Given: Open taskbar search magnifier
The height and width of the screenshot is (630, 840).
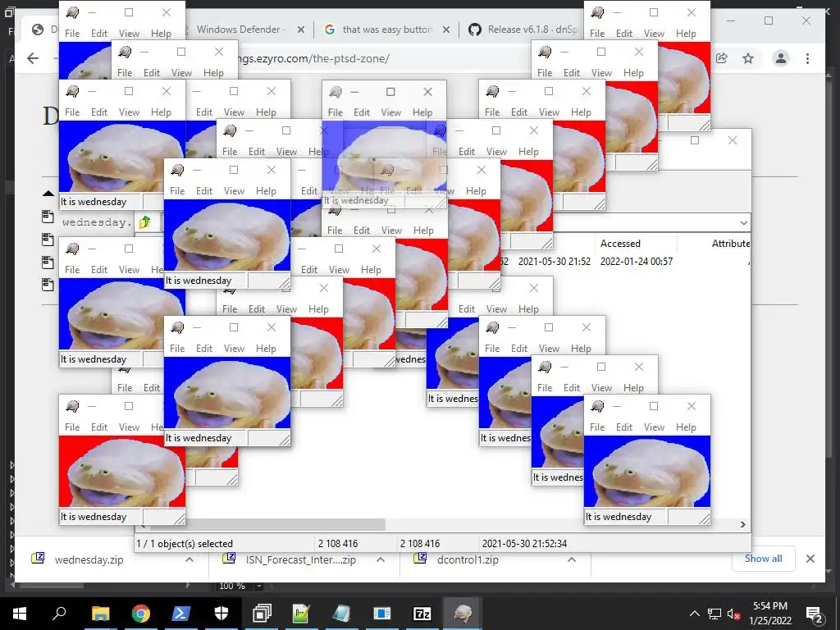Looking at the screenshot, I should (59, 614).
